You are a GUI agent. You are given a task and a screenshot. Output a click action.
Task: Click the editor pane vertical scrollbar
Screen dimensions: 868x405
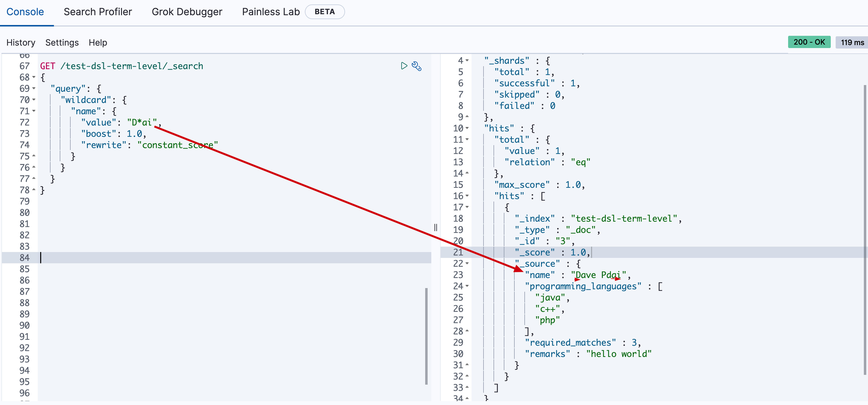[426, 336]
